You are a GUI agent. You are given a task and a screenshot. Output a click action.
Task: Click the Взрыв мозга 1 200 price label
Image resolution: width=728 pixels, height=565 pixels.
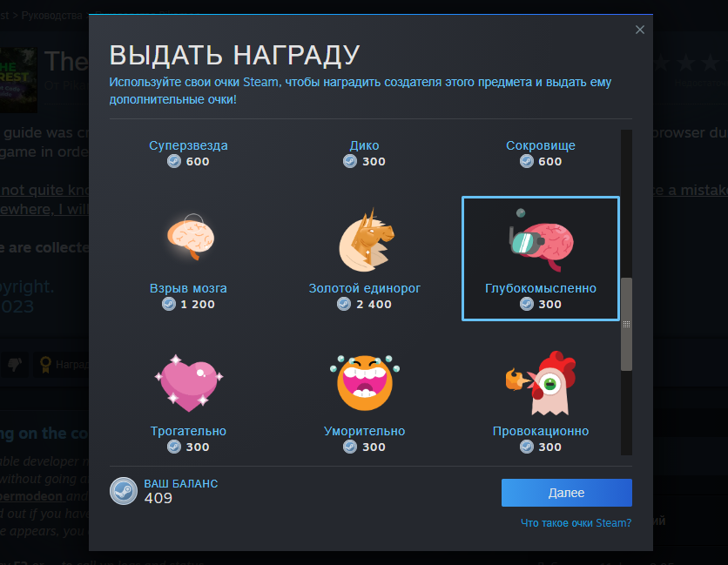188,305
